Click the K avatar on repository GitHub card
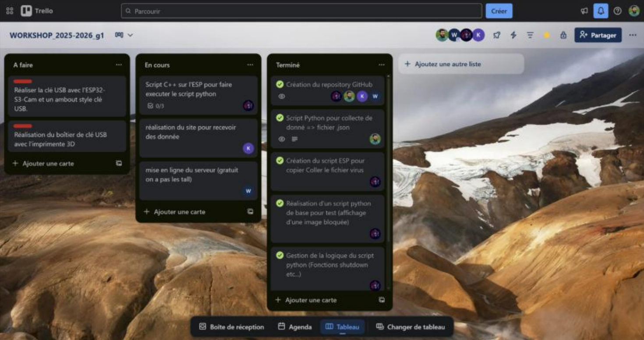This screenshot has height=340, width=644. [x=362, y=96]
